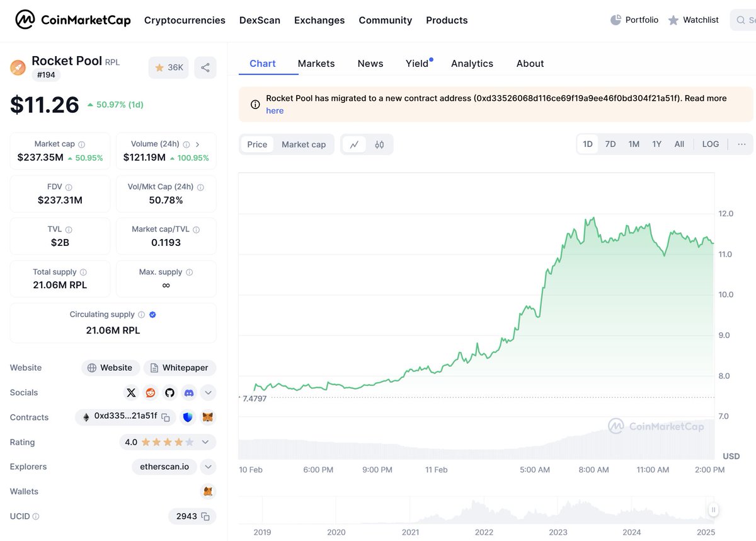Click Circulating supply info icon
Screen dimensions: 756x541
pyautogui.click(x=141, y=315)
